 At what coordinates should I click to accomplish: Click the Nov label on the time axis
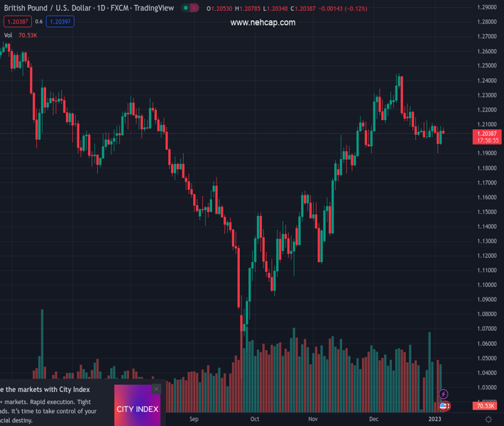pyautogui.click(x=313, y=420)
